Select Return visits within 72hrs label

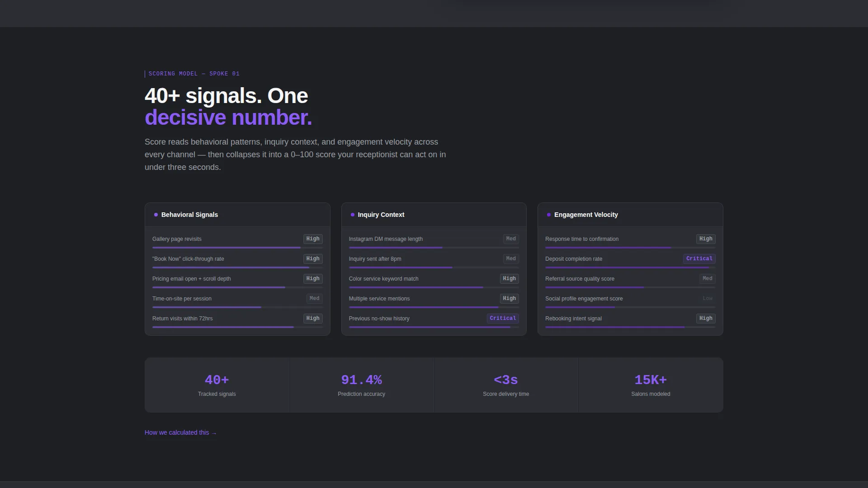(183, 319)
